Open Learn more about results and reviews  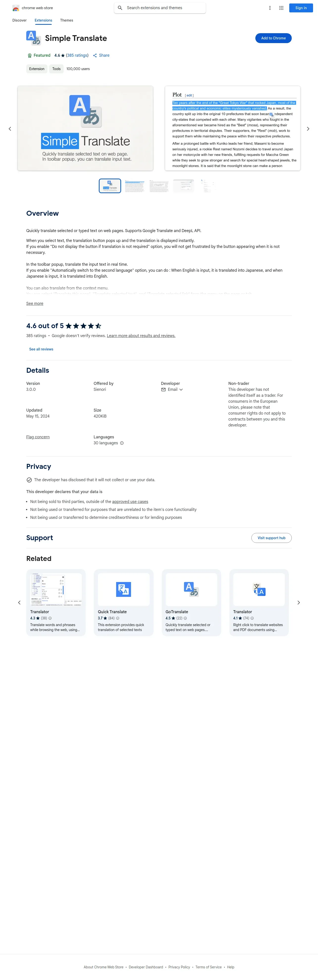[141, 336]
